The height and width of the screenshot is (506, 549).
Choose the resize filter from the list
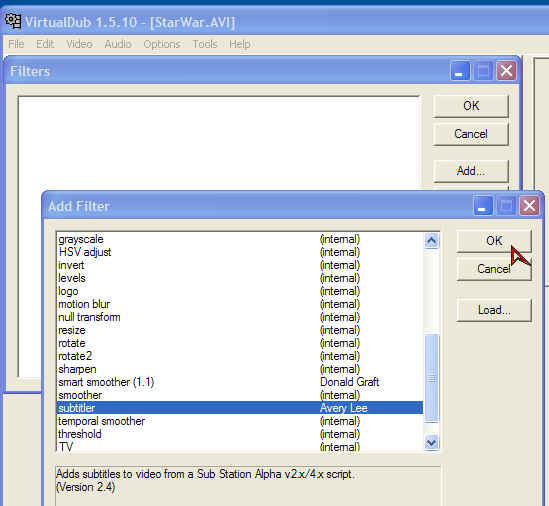pyautogui.click(x=240, y=330)
